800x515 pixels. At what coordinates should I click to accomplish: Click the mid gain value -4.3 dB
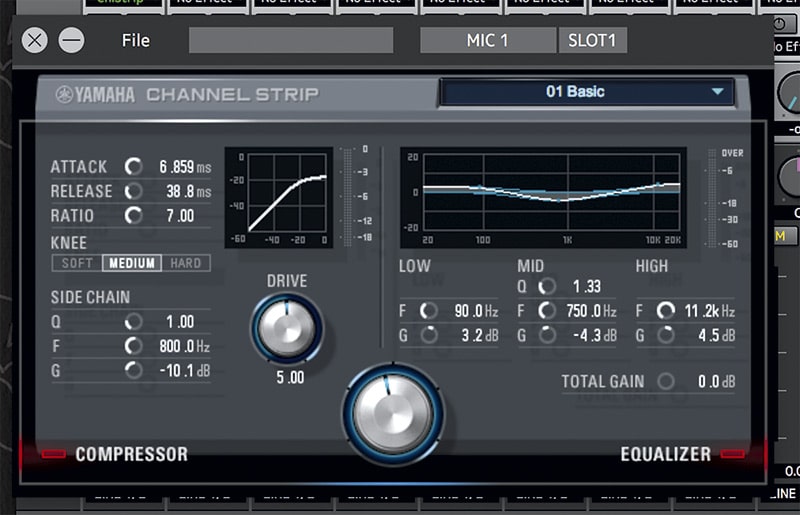click(x=594, y=335)
